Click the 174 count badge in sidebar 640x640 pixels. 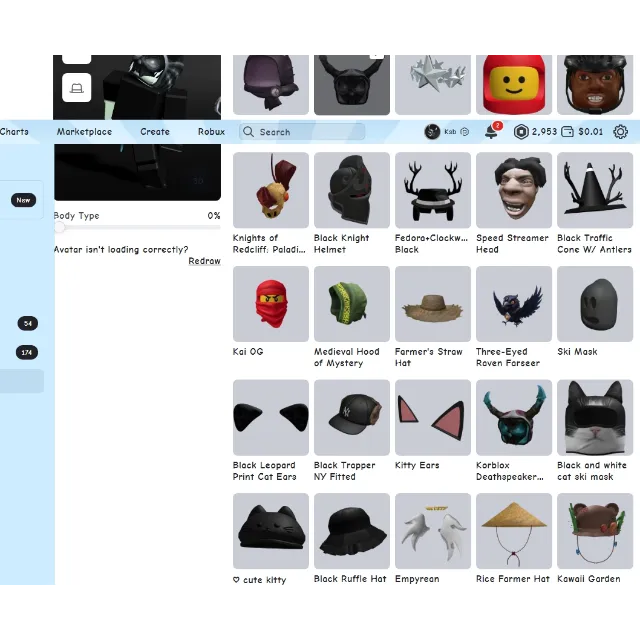click(27, 353)
